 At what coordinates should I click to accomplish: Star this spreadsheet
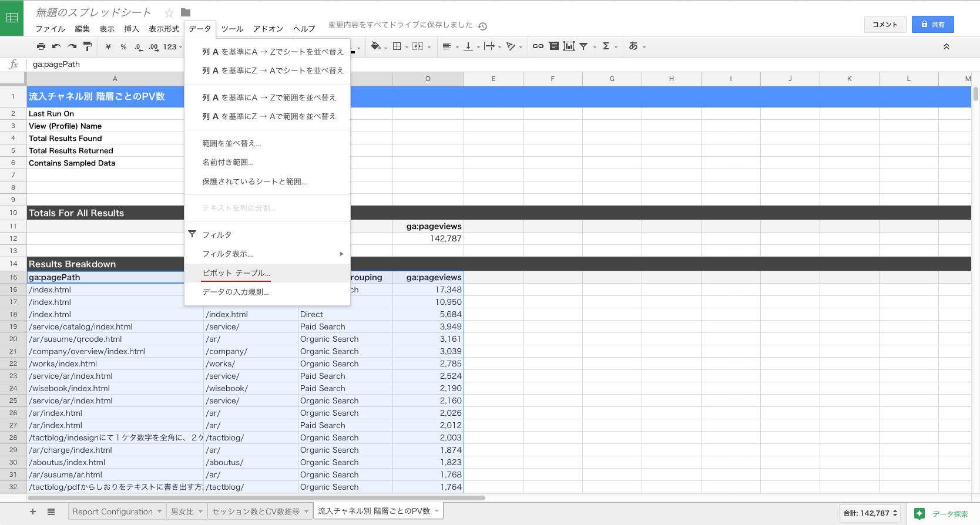[x=169, y=13]
